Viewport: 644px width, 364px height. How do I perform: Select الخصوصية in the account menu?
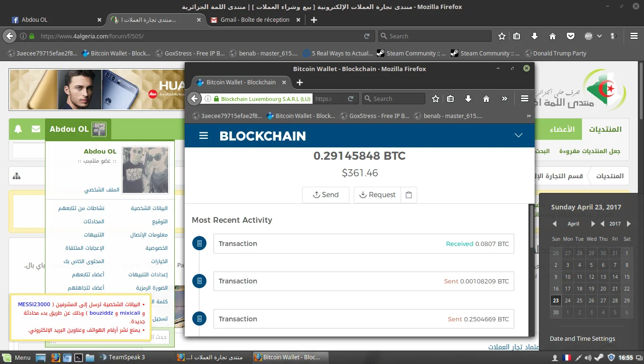pos(156,248)
